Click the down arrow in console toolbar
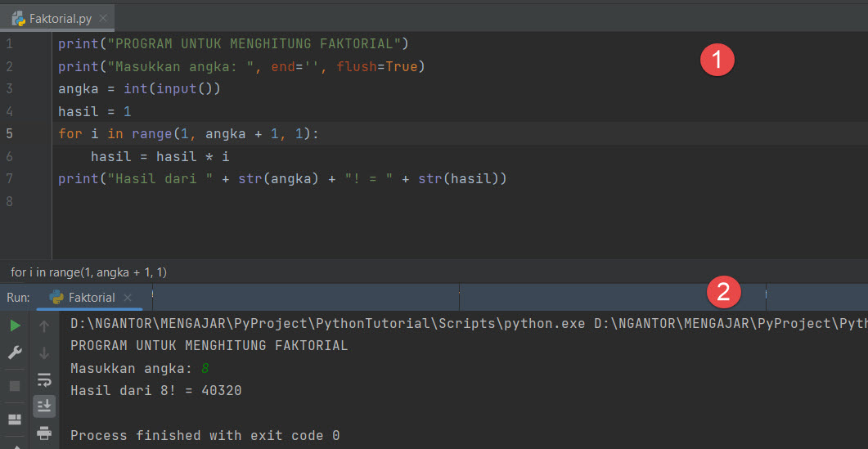Viewport: 868px width, 449px height. pyautogui.click(x=44, y=352)
